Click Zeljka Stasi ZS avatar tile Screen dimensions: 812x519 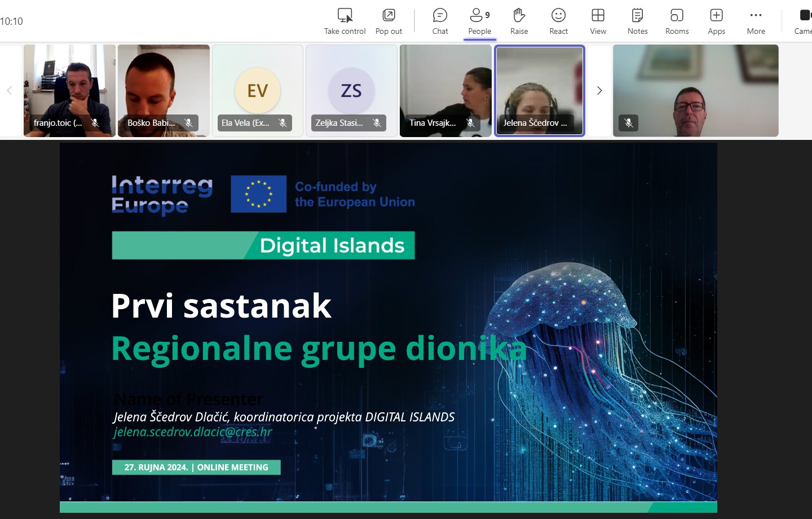click(351, 90)
